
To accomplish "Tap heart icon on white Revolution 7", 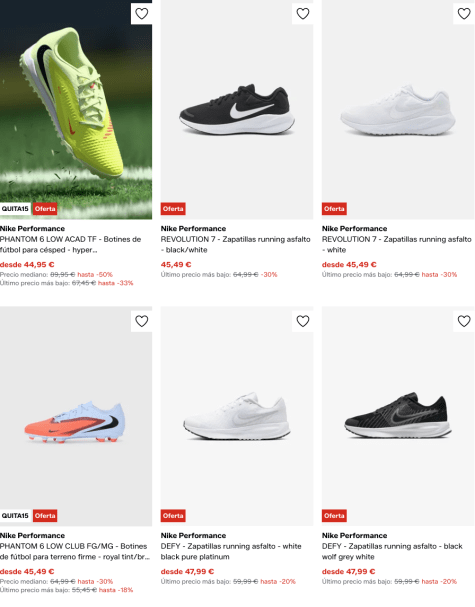I will click(x=464, y=14).
